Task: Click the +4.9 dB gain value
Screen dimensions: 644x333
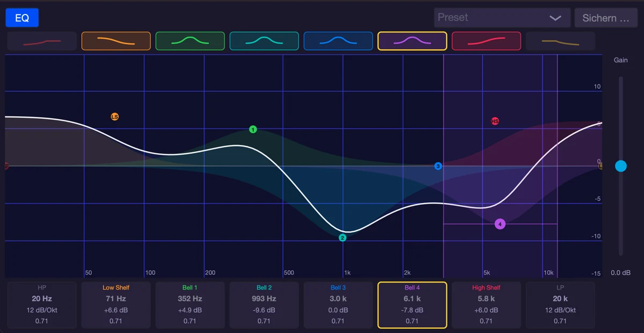Action: [190, 310]
